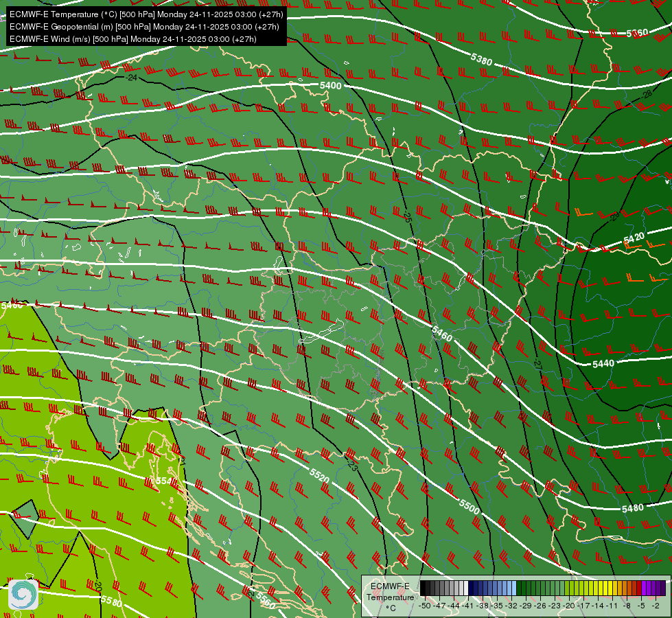672x618 pixels.
Task: Click the 5520 geopotential contour label
Action: point(319,474)
